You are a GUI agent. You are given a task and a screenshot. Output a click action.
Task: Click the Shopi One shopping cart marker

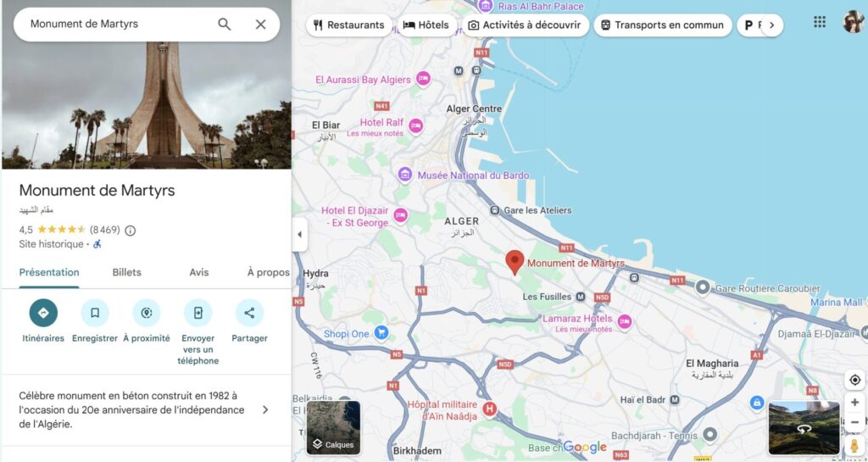click(x=381, y=333)
